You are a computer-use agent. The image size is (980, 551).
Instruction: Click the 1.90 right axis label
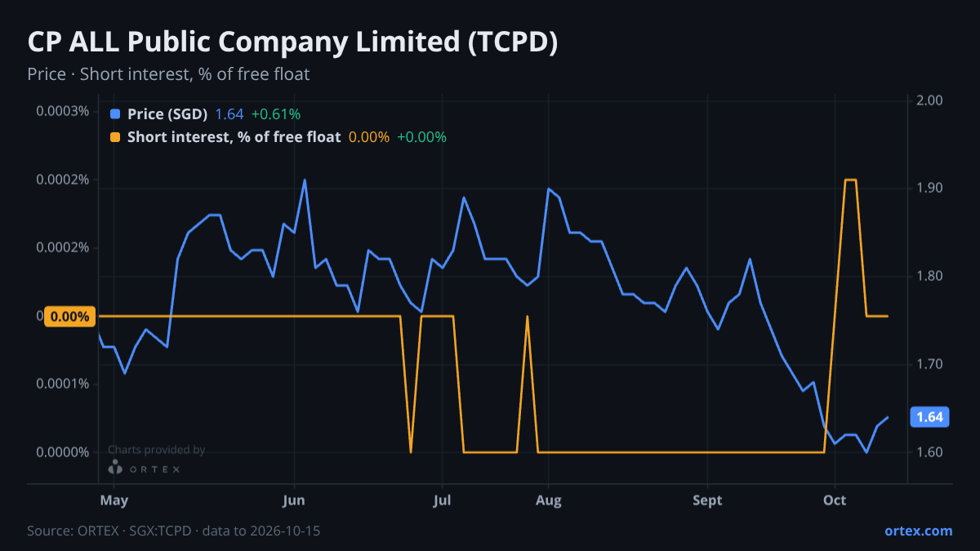930,188
